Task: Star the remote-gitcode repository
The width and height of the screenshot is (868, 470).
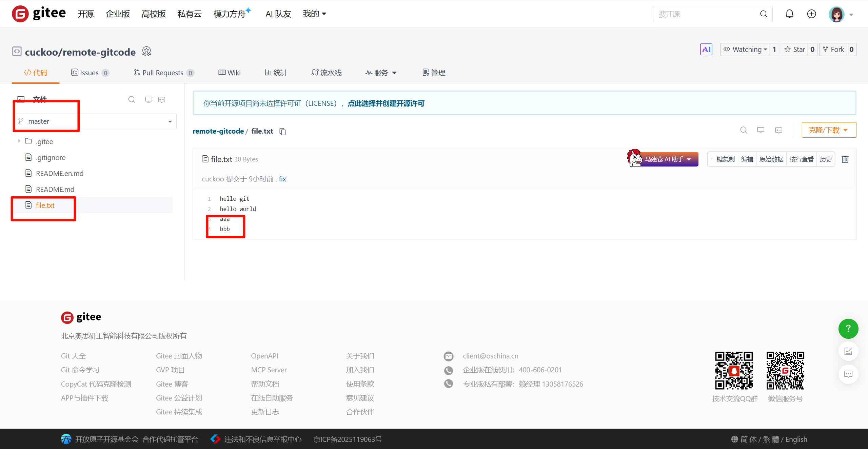Action: [x=795, y=50]
